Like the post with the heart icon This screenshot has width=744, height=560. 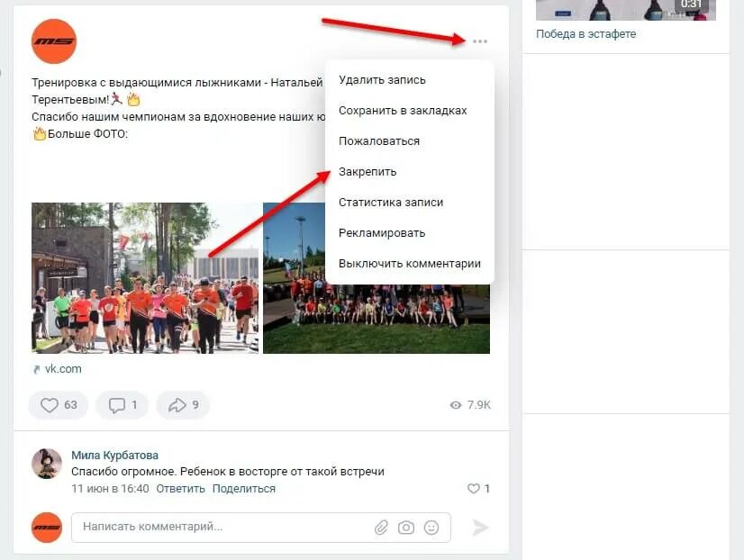[x=59, y=405]
